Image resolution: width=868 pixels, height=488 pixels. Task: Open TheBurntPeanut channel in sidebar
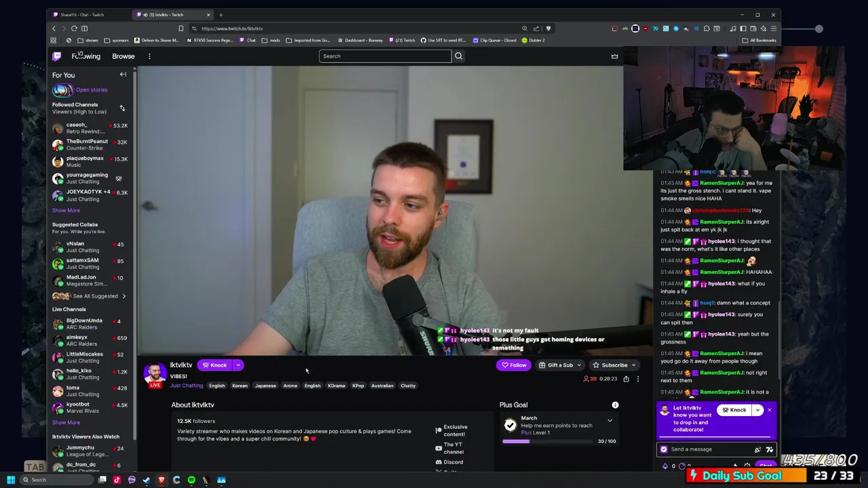tap(90, 144)
